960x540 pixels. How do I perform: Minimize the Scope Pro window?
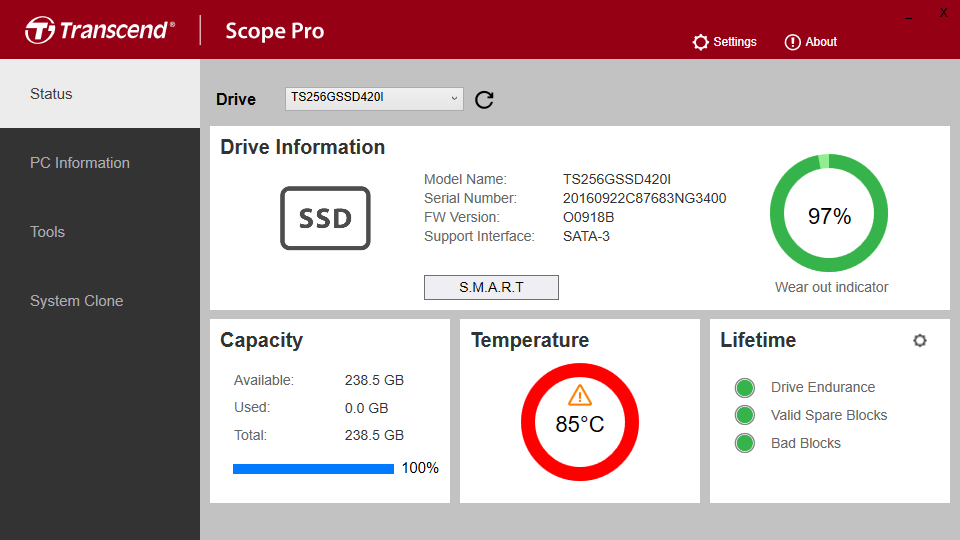pyautogui.click(x=909, y=18)
